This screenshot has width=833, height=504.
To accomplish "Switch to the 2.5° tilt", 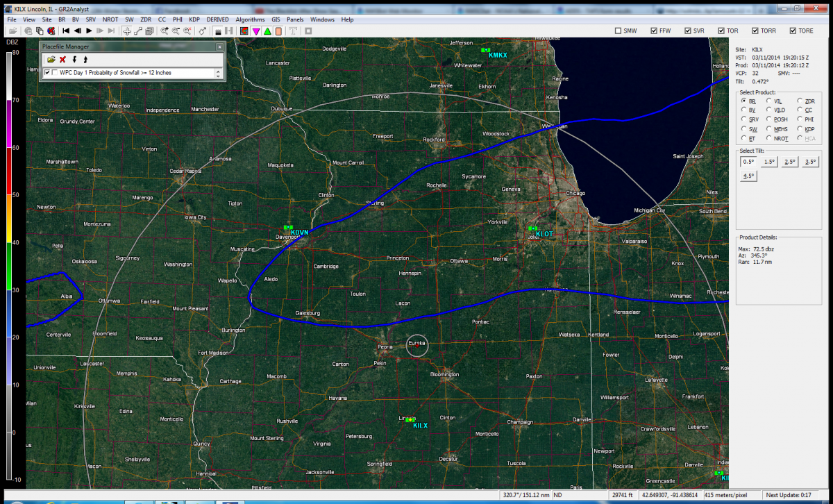I will click(790, 162).
